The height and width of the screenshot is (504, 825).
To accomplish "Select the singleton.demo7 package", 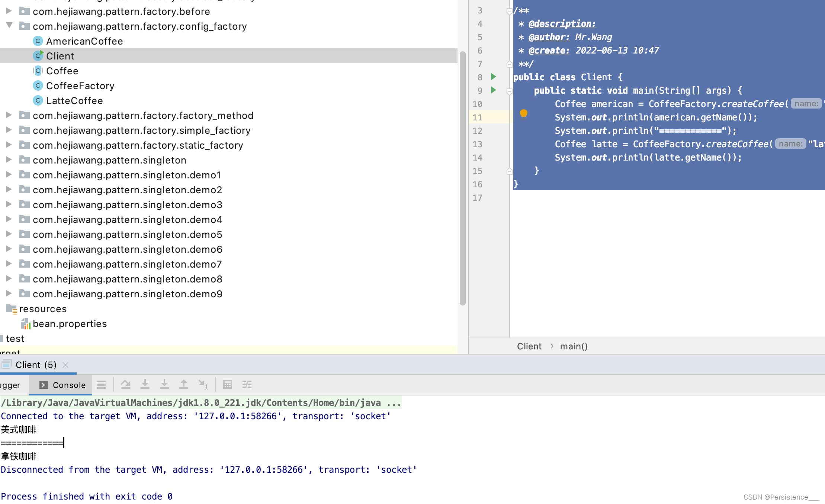I will tap(127, 264).
